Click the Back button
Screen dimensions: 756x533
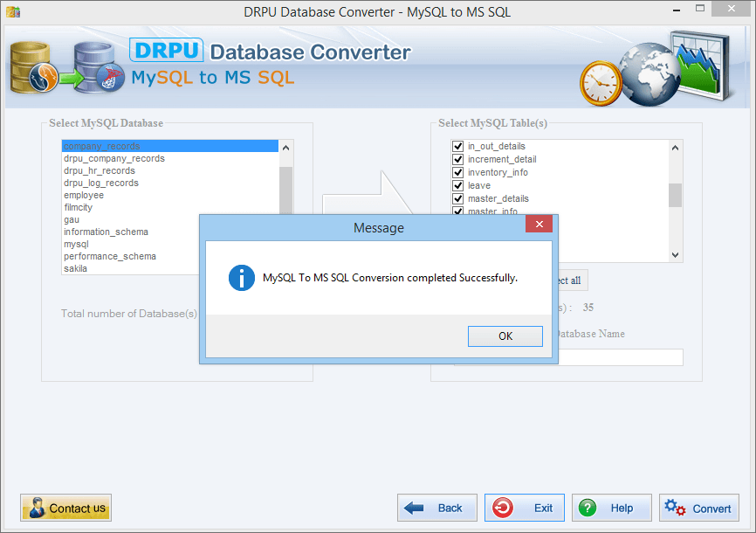436,508
